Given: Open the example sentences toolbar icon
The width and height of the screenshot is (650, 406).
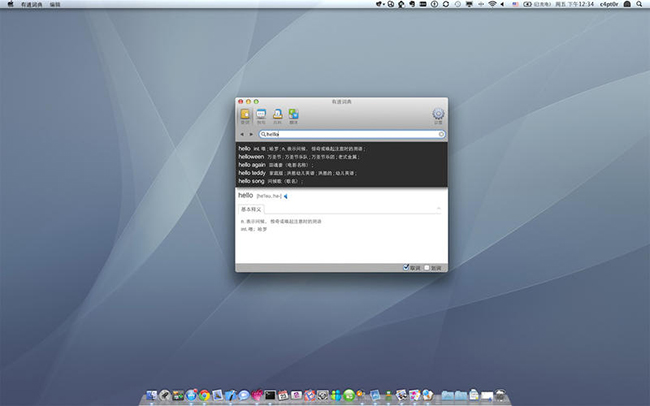Looking at the screenshot, I should [x=261, y=116].
